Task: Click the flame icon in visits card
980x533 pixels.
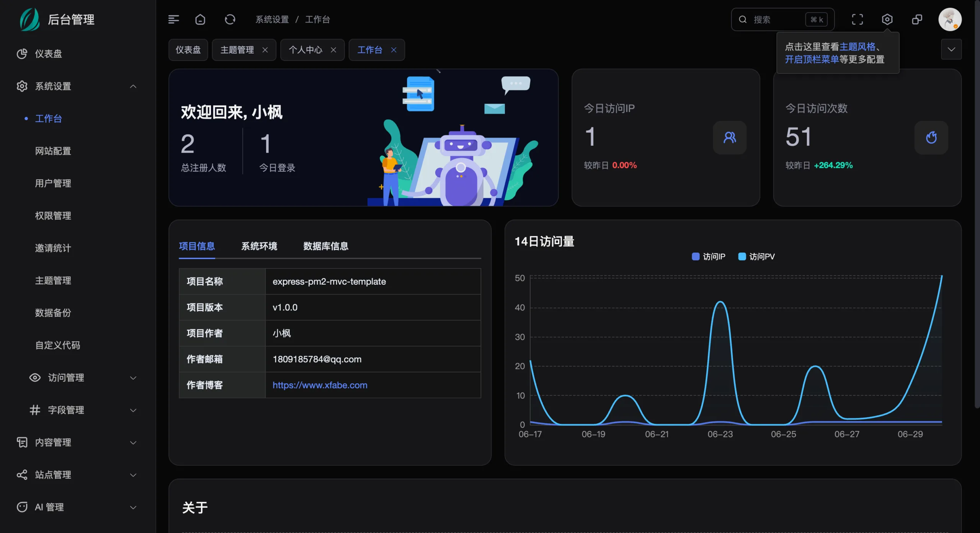Action: pos(931,137)
